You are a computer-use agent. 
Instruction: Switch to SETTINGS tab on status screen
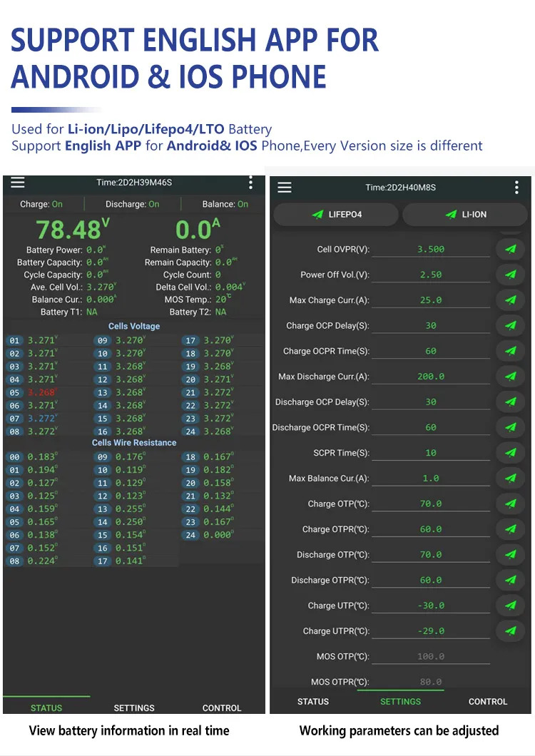(x=134, y=708)
